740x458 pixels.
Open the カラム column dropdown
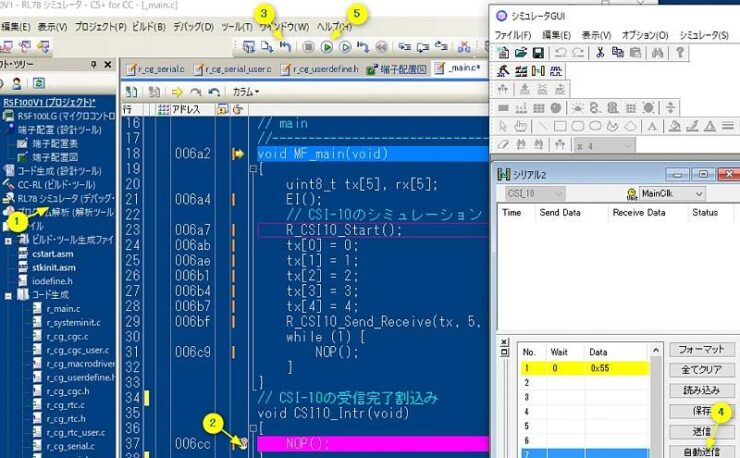click(245, 92)
